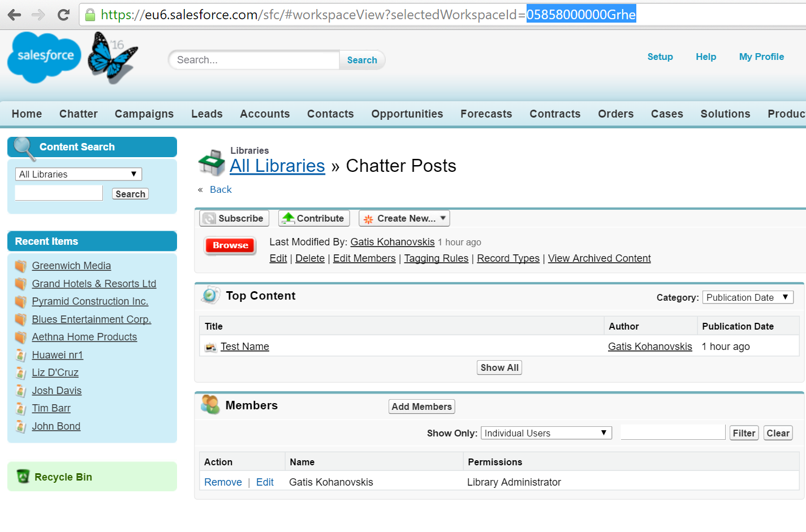The image size is (806, 532).
Task: Click the Contribute button
Action: [x=314, y=218]
